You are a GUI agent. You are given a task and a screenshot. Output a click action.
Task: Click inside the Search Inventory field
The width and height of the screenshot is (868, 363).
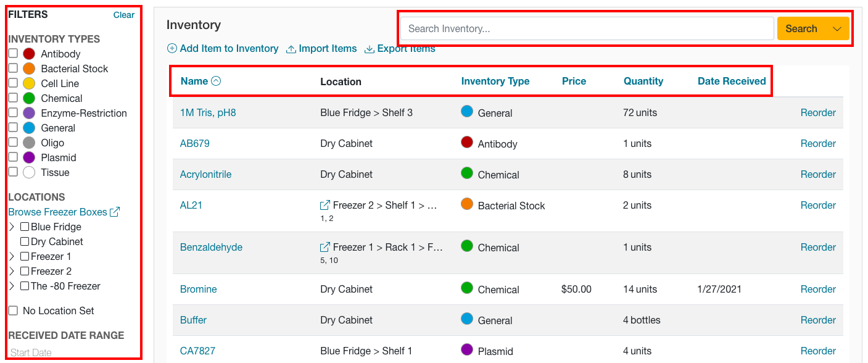pos(587,29)
